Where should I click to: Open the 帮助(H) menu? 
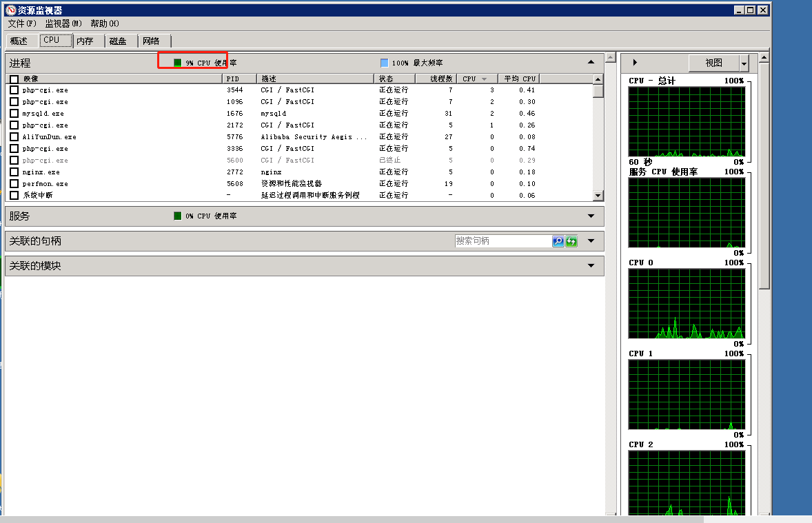tap(105, 24)
